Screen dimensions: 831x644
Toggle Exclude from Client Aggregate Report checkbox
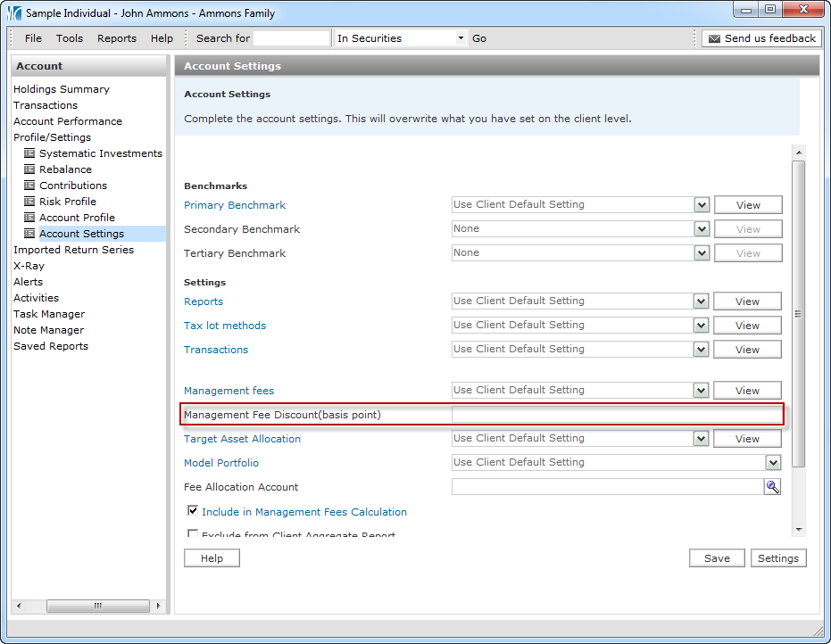click(x=193, y=534)
